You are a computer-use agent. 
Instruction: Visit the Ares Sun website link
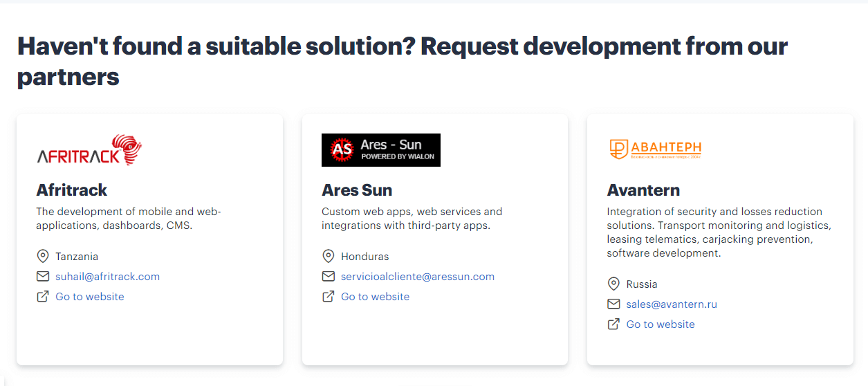(375, 297)
